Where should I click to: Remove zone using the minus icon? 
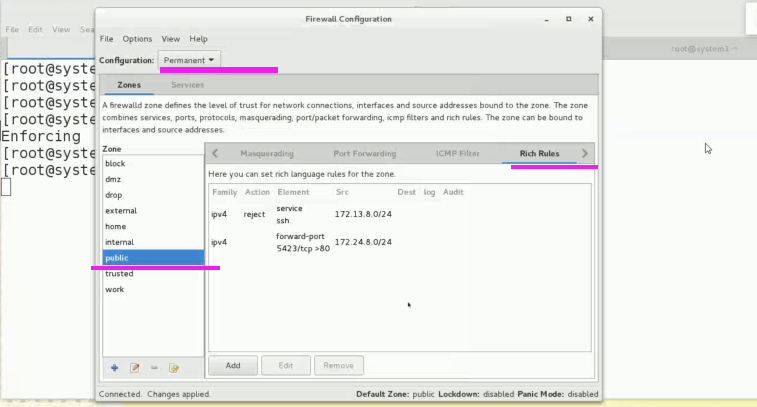(154, 368)
